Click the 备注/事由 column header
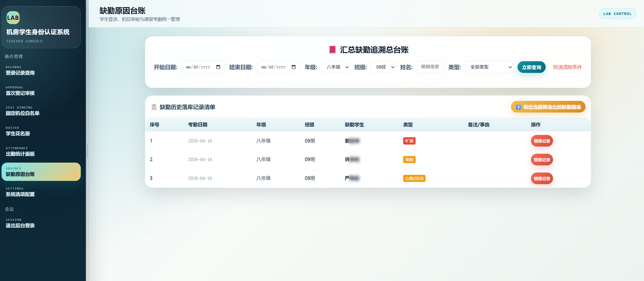This screenshot has height=281, width=644. tap(479, 125)
